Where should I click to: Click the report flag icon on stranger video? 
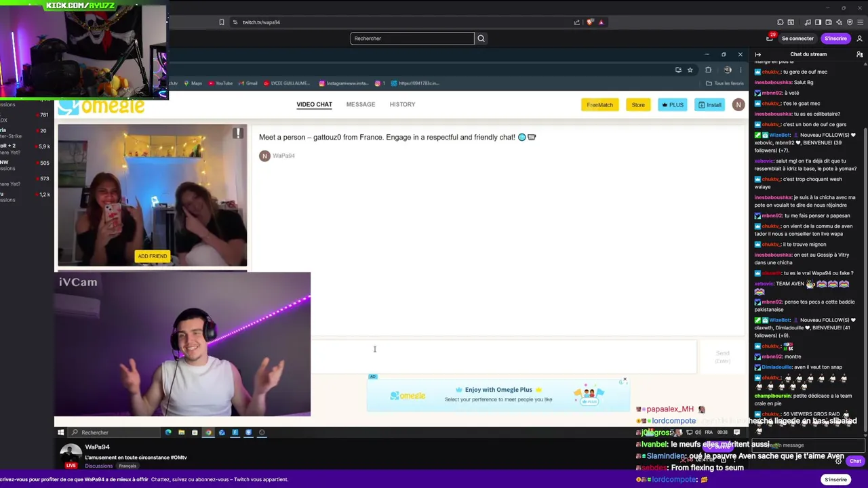tap(238, 134)
